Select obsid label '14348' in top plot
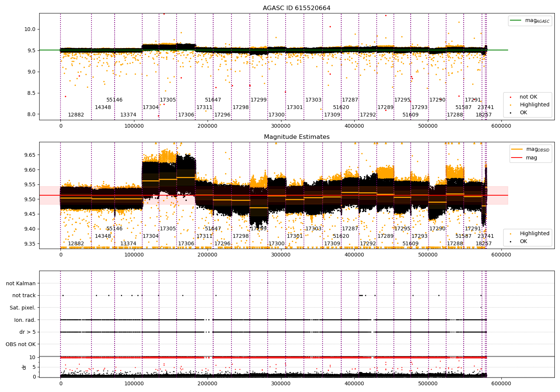560x392 pixels. click(x=103, y=108)
